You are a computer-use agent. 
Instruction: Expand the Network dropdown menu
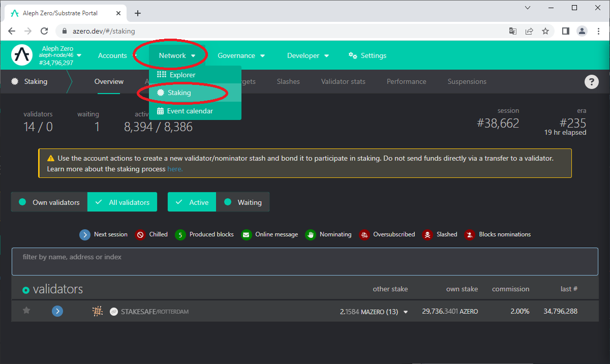tap(177, 55)
